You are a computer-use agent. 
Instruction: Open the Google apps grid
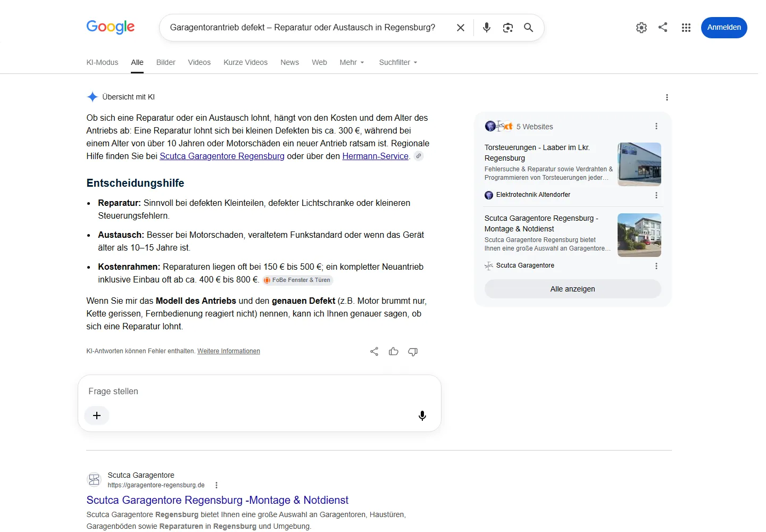(686, 28)
